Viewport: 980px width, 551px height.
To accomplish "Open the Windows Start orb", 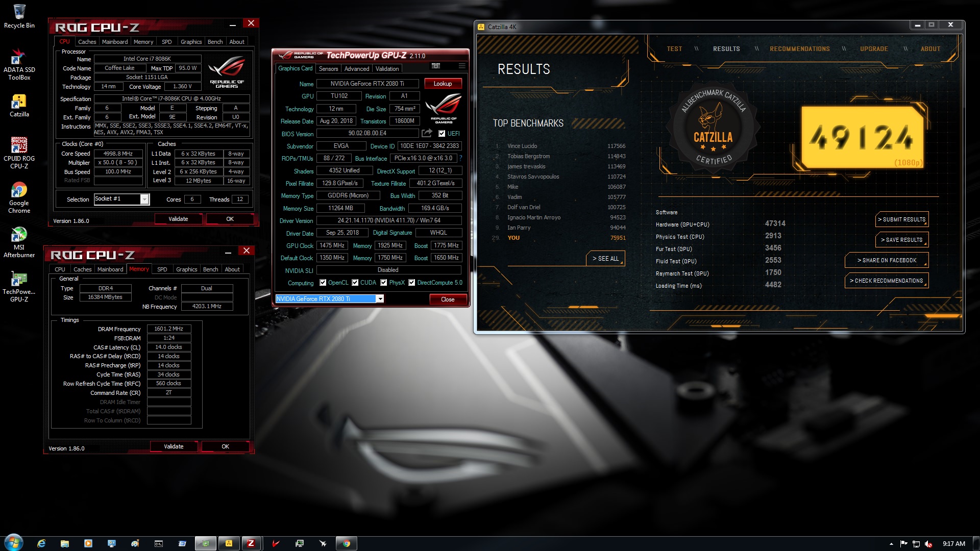I will pos(14,543).
